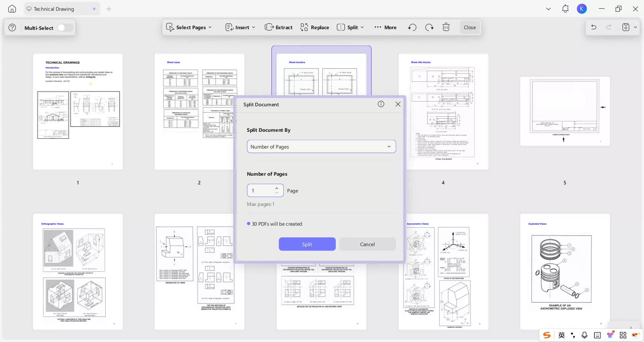This screenshot has width=644, height=342.
Task: Add a new tab with plus icon
Action: pyautogui.click(x=109, y=9)
